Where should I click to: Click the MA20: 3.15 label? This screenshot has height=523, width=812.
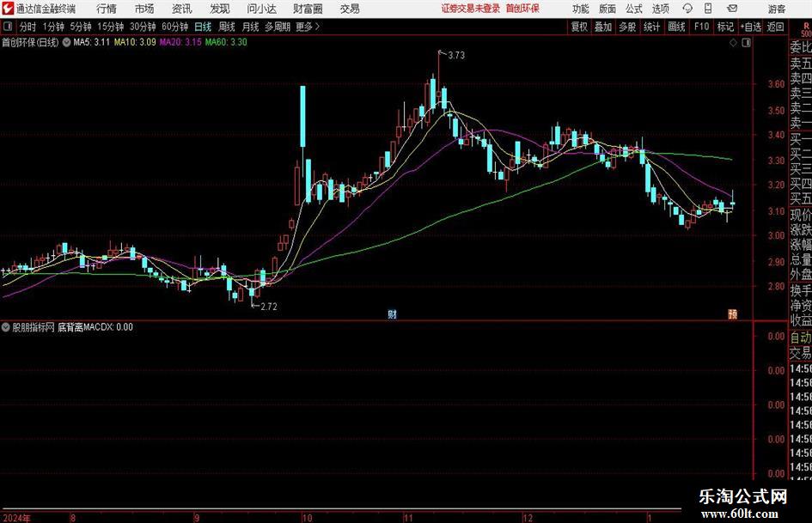coord(180,42)
